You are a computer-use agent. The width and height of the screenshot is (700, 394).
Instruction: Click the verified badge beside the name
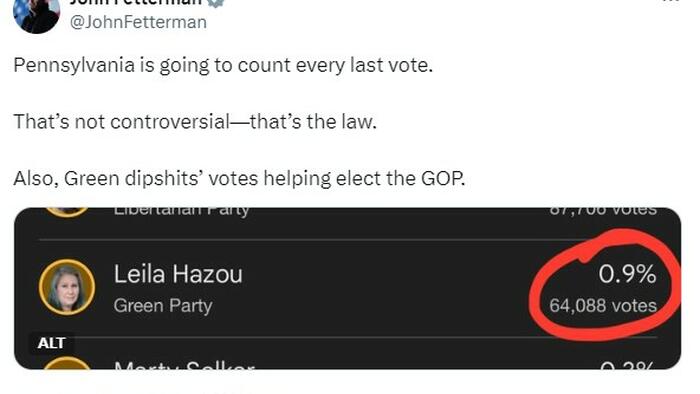tap(216, 3)
